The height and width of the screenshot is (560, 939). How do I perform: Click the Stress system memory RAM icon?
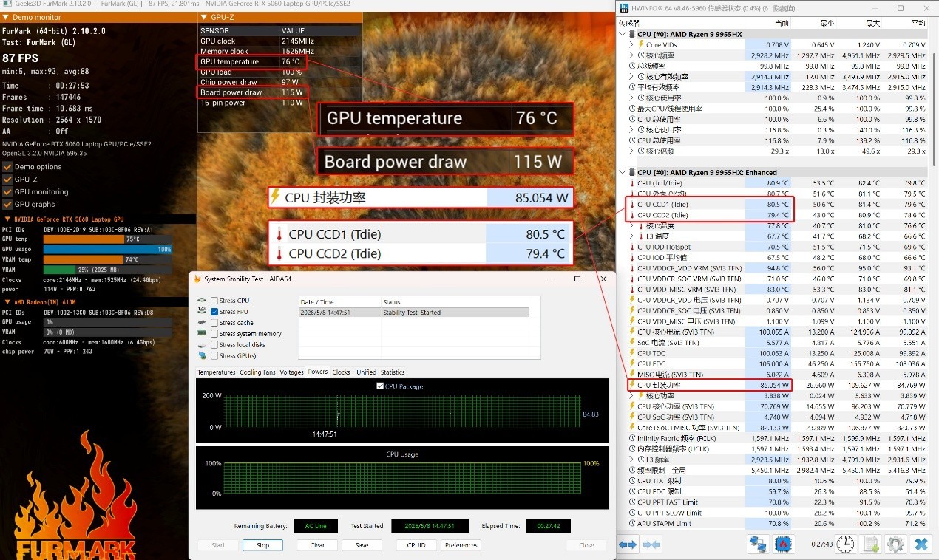tap(202, 334)
